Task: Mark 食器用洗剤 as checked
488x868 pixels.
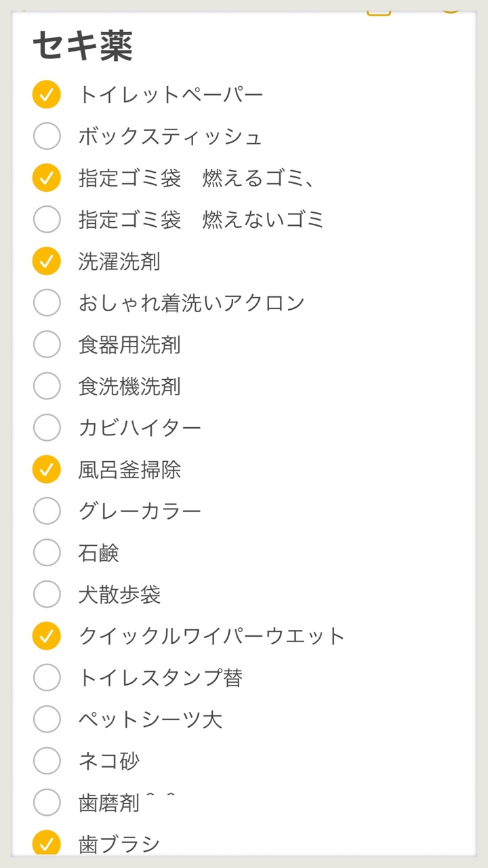Action: [x=47, y=344]
